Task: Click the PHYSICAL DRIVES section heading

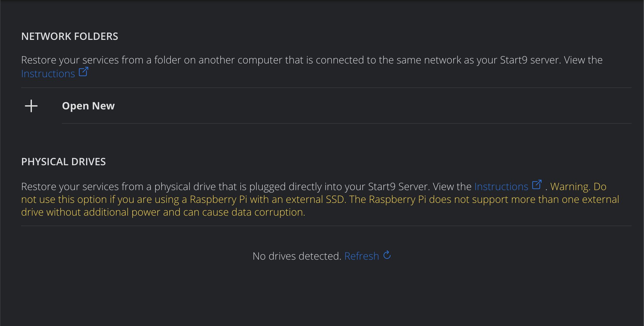Action: tap(63, 162)
